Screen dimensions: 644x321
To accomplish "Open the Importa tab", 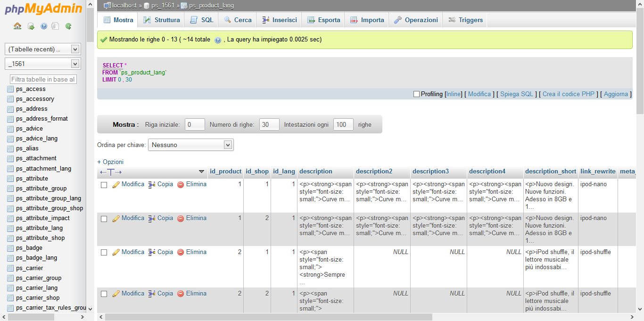I will point(367,20).
